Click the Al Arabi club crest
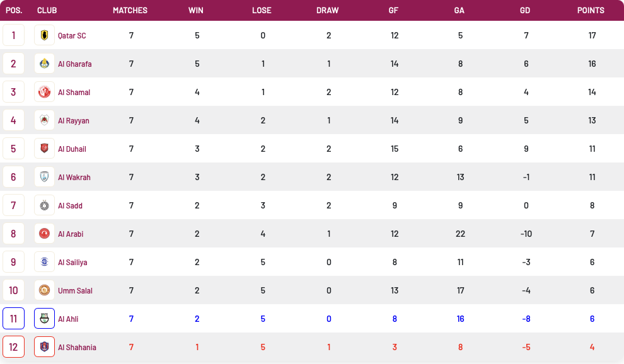 point(44,234)
